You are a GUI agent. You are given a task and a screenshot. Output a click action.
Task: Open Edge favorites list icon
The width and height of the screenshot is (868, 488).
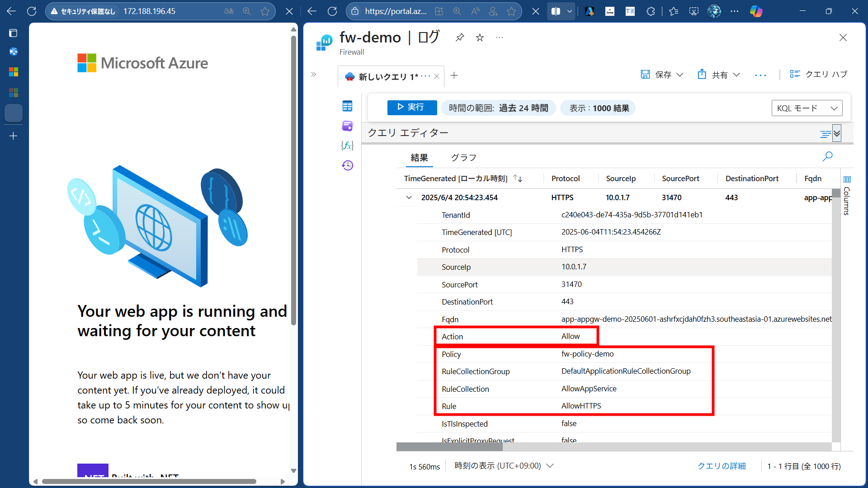pyautogui.click(x=674, y=11)
